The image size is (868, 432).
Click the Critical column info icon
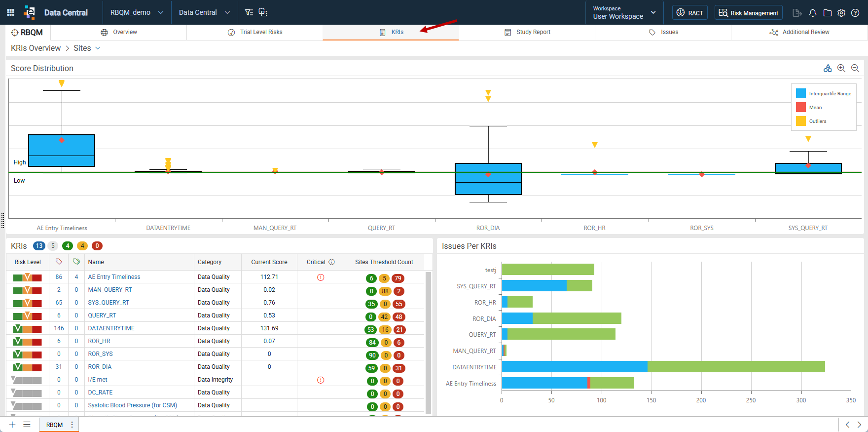point(332,262)
